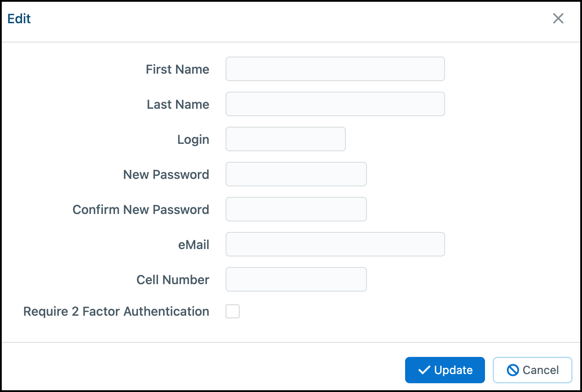The height and width of the screenshot is (392, 582).
Task: Click the Cancel button text
Action: [x=541, y=370]
